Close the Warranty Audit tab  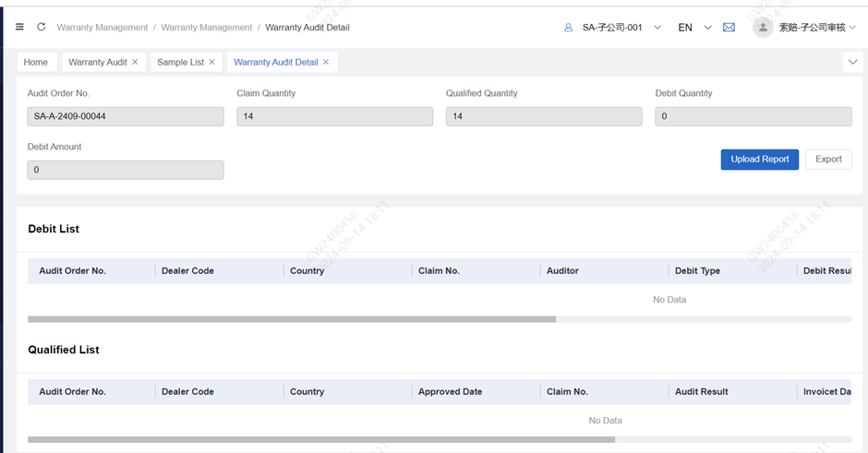pos(135,62)
